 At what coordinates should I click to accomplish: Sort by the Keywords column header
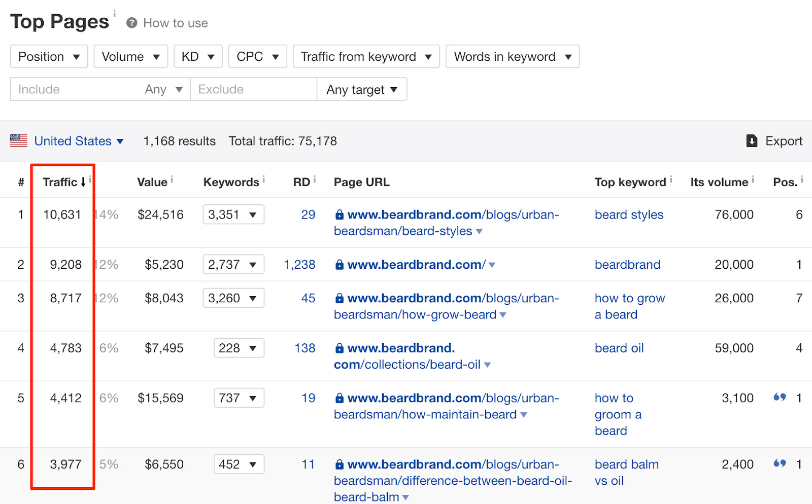pyautogui.click(x=231, y=182)
